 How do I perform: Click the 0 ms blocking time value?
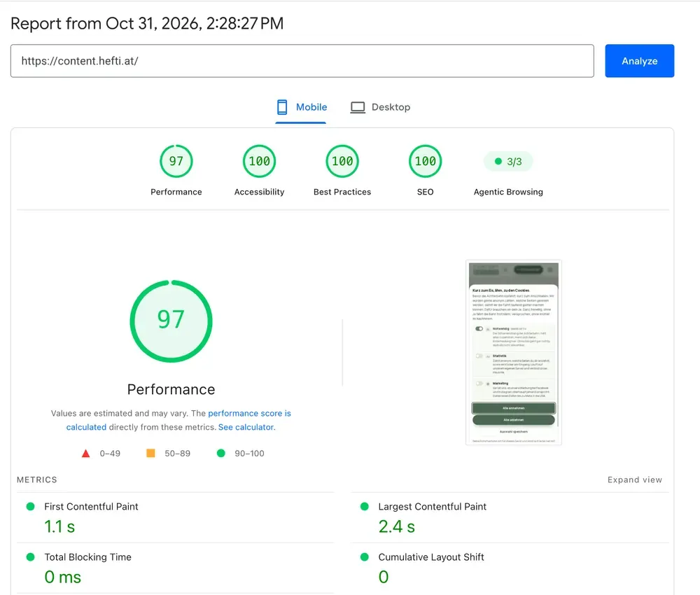click(62, 577)
